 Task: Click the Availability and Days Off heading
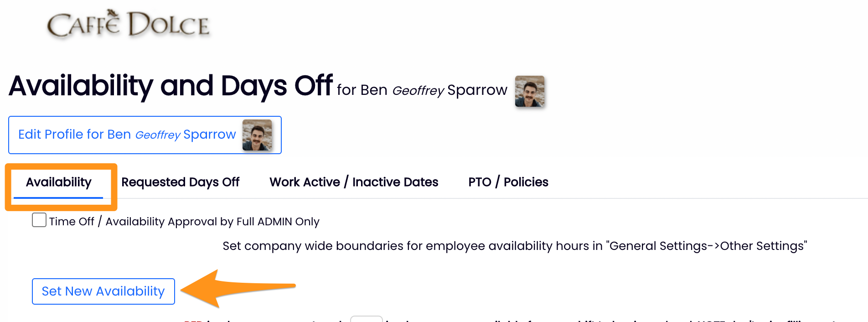coord(170,86)
